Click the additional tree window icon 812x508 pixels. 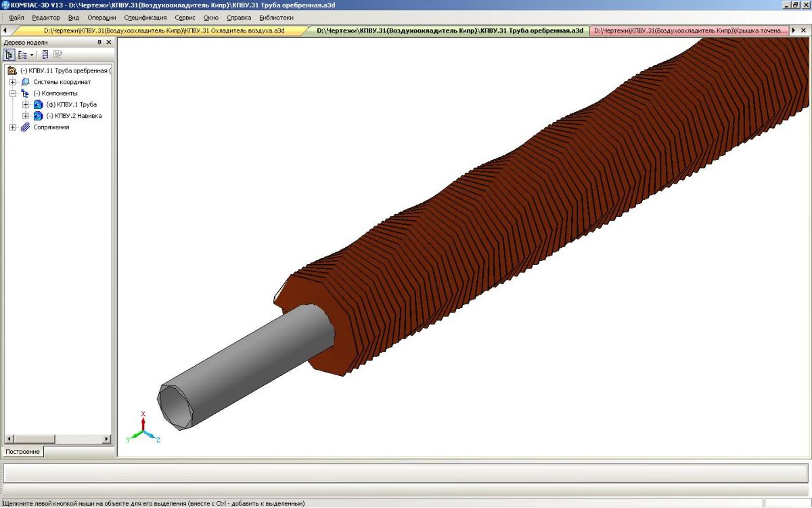pos(45,55)
